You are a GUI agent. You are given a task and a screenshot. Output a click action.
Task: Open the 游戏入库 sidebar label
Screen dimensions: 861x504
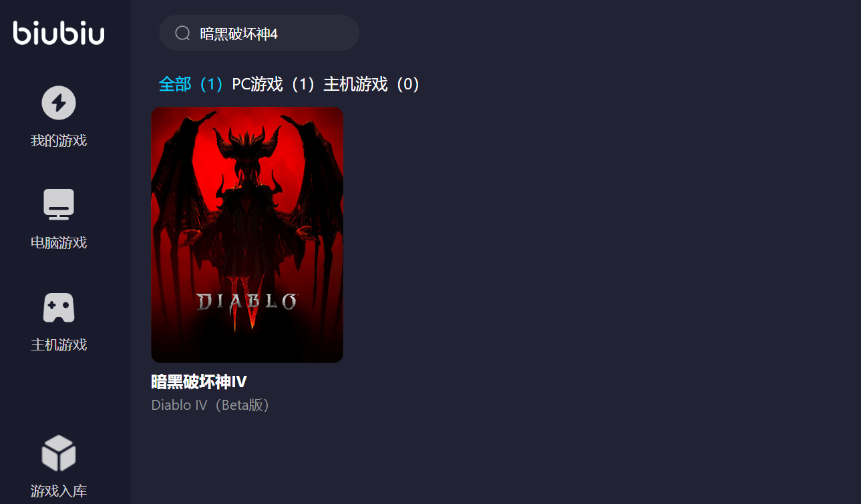click(x=59, y=491)
